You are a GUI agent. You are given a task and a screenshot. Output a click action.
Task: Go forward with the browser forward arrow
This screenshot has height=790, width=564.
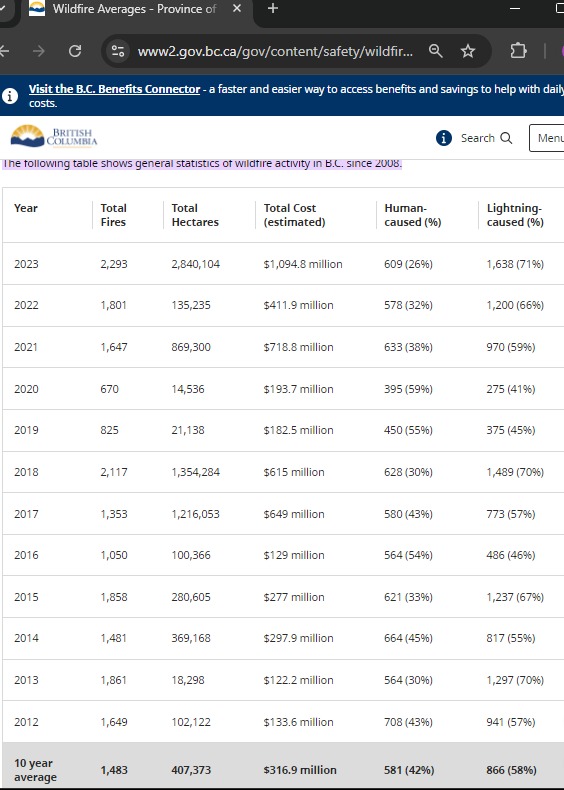39,51
